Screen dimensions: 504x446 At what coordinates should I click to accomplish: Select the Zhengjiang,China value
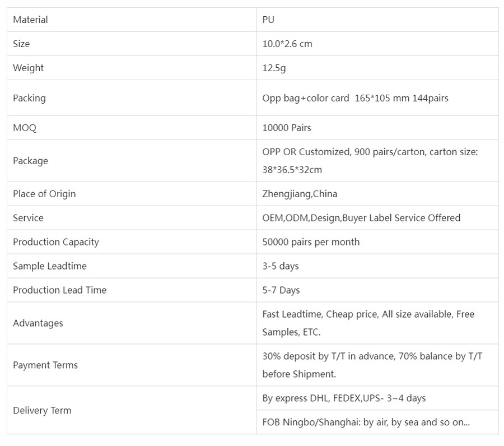(300, 194)
